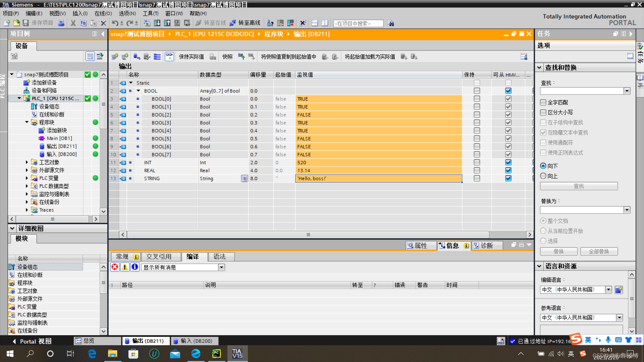Image resolution: width=644 pixels, height=362 pixels.
Task: Click the error filter red X icon
Action: tap(115, 267)
